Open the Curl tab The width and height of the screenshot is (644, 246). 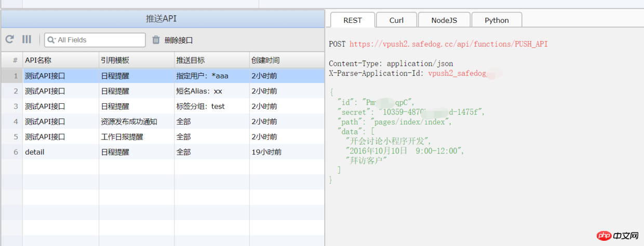(x=397, y=20)
